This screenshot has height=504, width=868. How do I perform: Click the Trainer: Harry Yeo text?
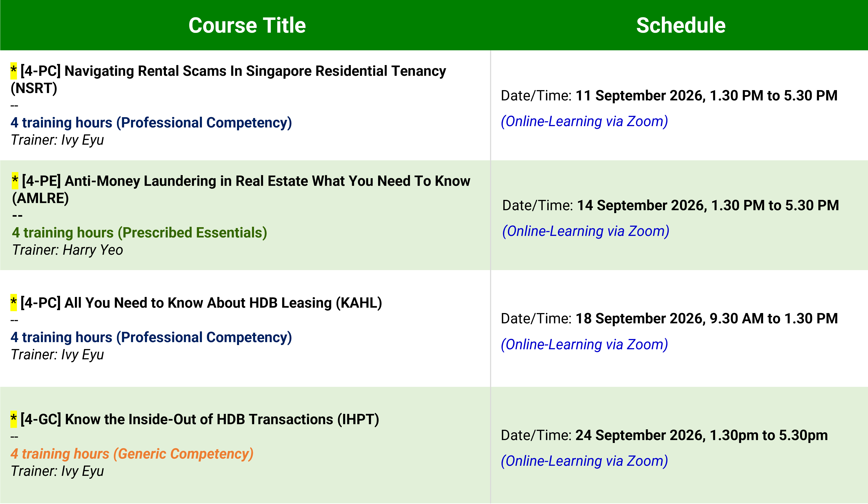pos(68,250)
